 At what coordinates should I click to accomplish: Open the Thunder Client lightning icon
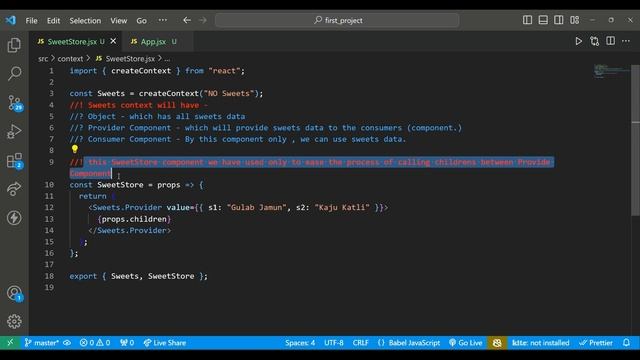[14, 218]
